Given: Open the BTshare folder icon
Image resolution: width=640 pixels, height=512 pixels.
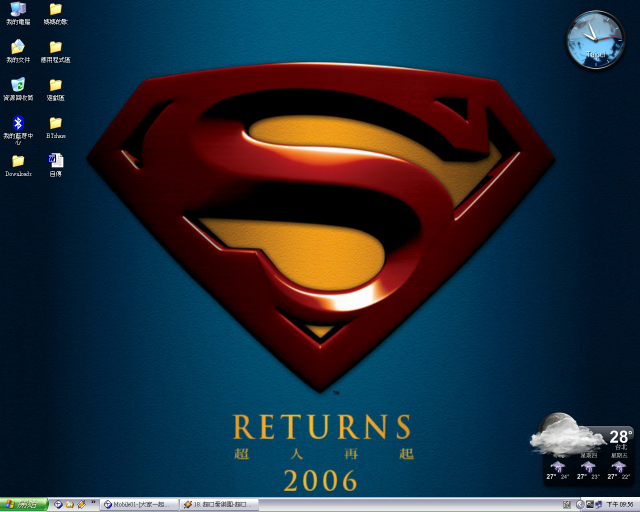Looking at the screenshot, I should point(56,127).
